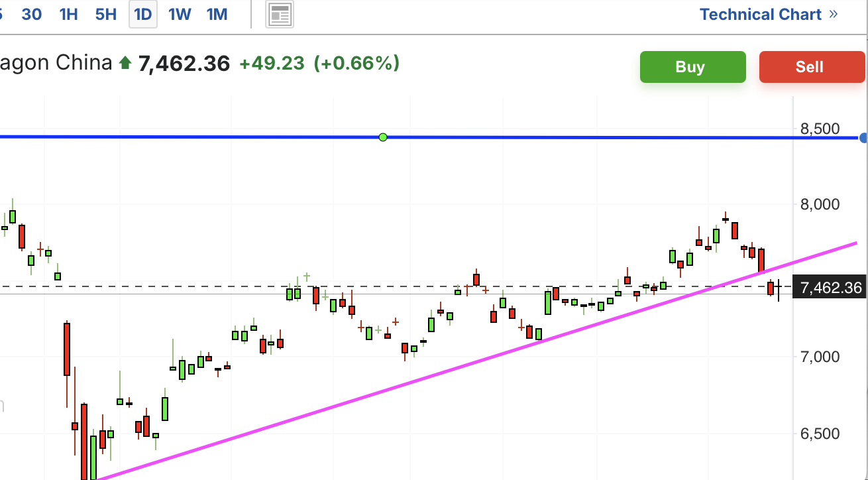Click the green Buy button
This screenshot has width=868, height=480.
[x=693, y=67]
